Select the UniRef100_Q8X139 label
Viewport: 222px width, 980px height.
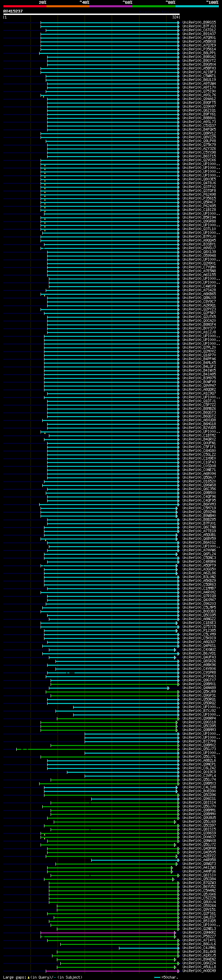point(199,252)
